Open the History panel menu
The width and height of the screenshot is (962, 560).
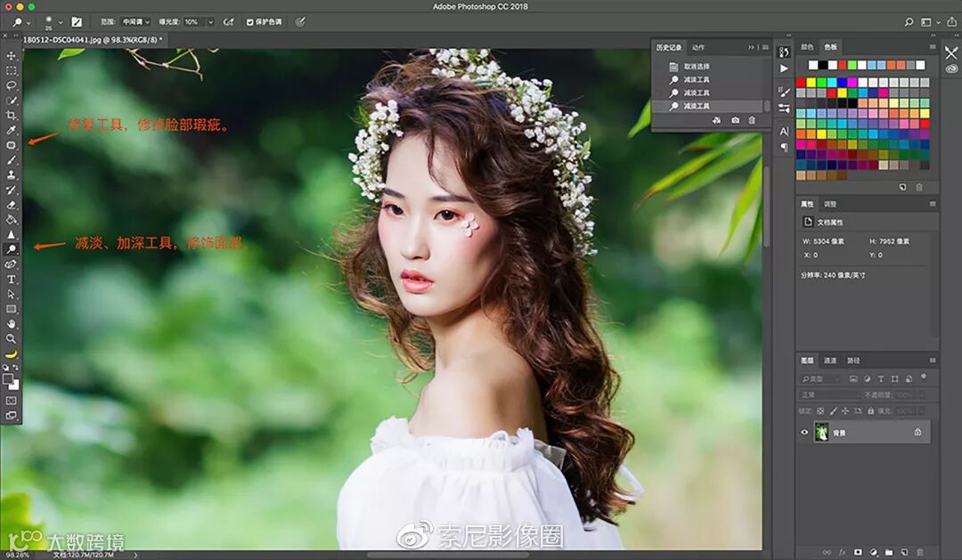(x=765, y=47)
